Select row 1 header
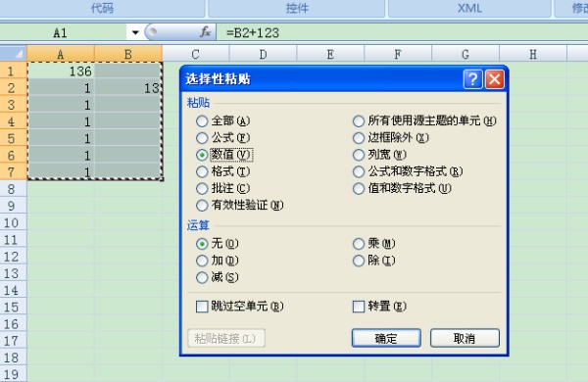588x382 pixels. tap(13, 71)
